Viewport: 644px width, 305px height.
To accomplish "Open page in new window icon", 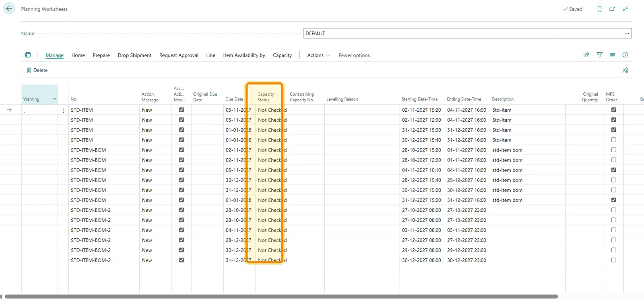I will (612, 9).
